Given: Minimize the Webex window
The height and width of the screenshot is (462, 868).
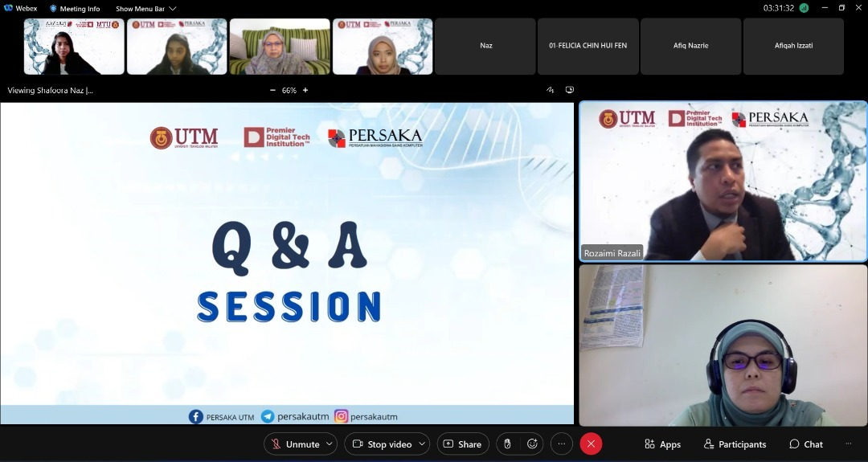Looking at the screenshot, I should pyautogui.click(x=825, y=8).
